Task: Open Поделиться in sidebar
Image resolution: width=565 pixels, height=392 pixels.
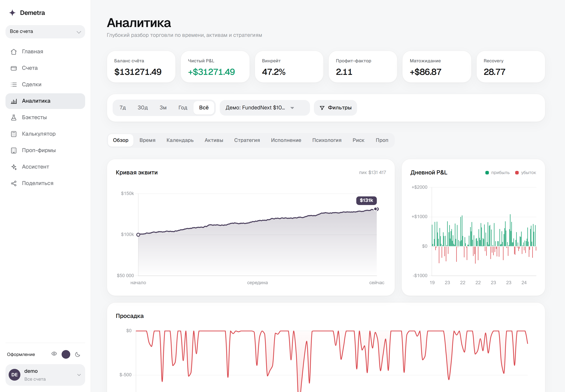Action: pos(45,183)
